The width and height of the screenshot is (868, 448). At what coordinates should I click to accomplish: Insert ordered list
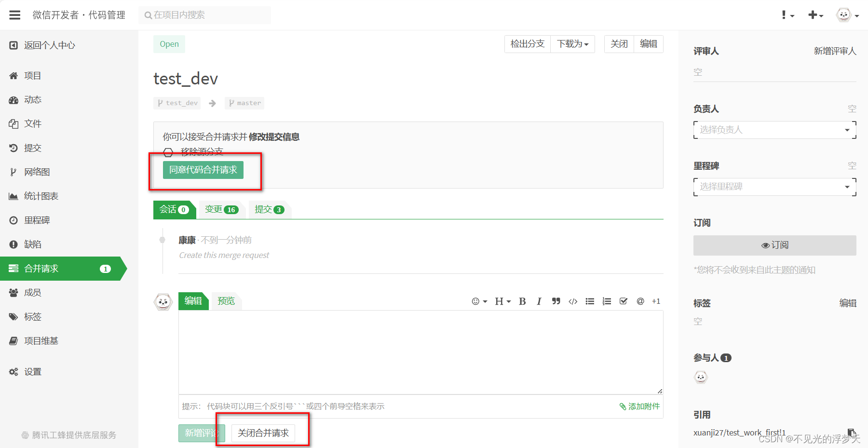tap(607, 301)
